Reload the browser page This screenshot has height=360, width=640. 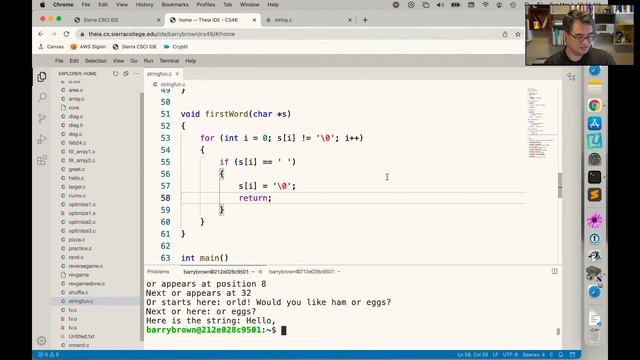[x=67, y=34]
